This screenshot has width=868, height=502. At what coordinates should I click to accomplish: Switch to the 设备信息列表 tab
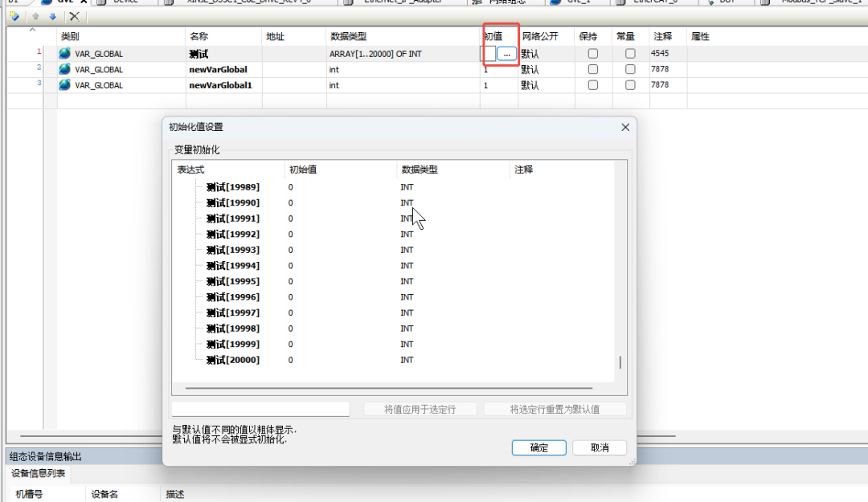pos(39,473)
